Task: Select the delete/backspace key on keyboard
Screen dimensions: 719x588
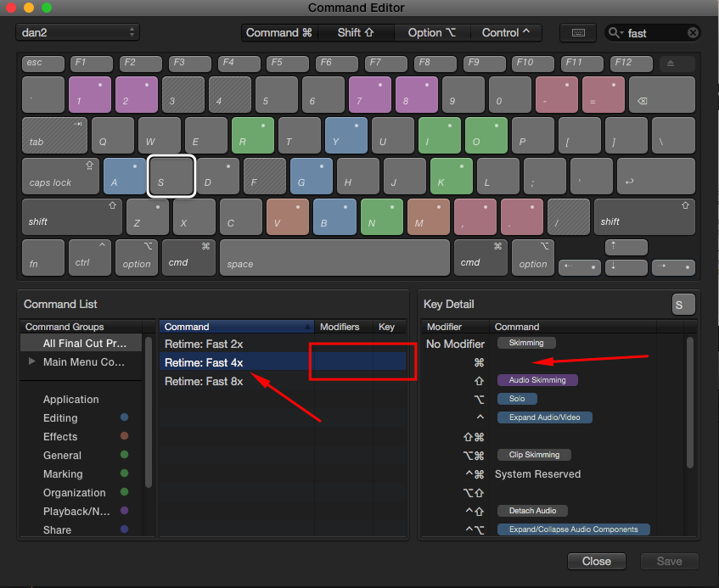Action: 662,95
